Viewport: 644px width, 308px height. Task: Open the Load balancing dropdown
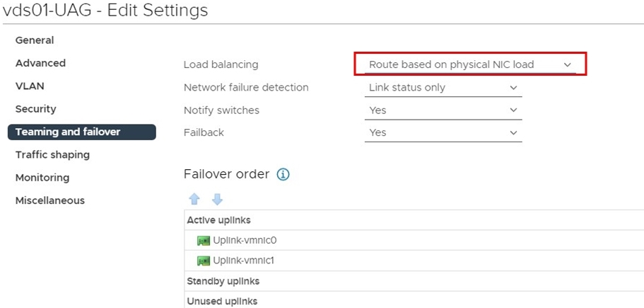coord(470,64)
